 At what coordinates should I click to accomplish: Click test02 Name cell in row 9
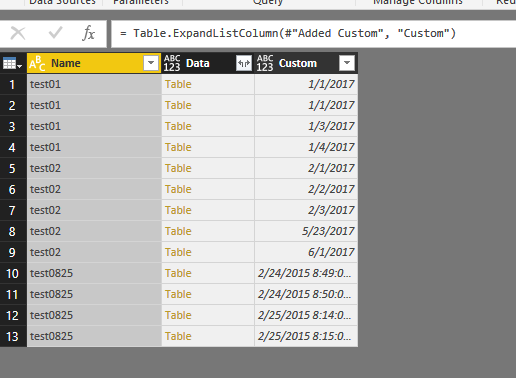click(94, 252)
